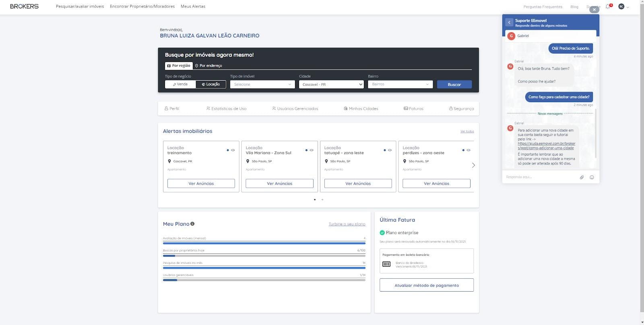Click Usuários gerenciáveis progress bar
The width and height of the screenshot is (644, 325).
tap(264, 280)
